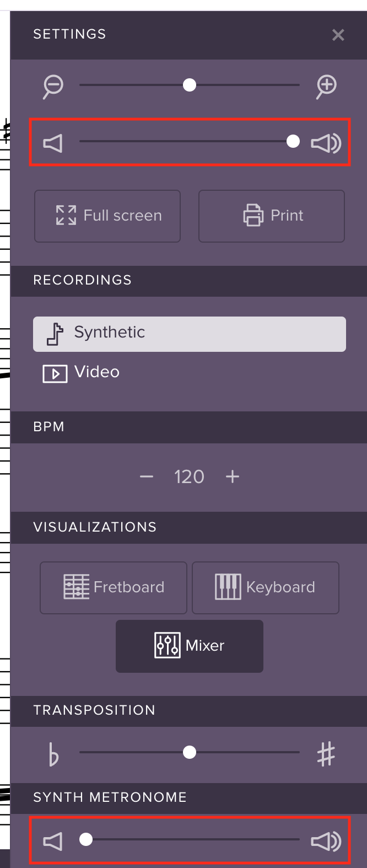Click the loud metronome speaker icon
The image size is (367, 868).
(x=326, y=842)
